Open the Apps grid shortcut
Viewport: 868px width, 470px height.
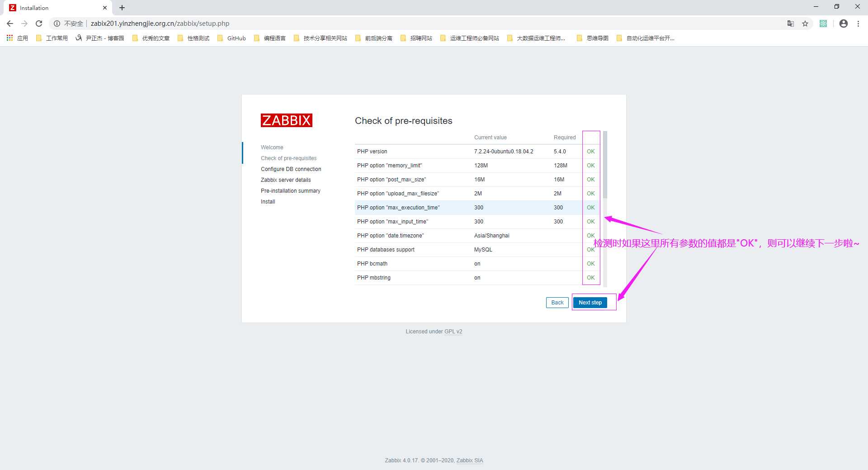(17, 38)
